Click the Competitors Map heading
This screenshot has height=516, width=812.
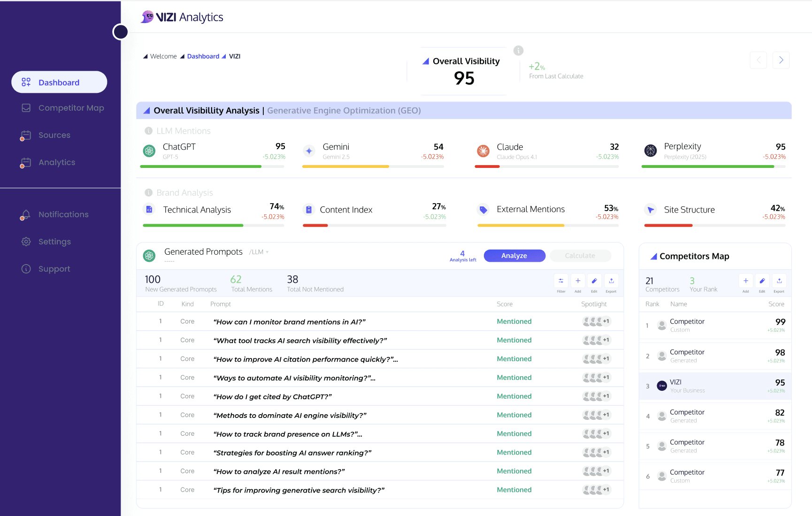click(694, 256)
